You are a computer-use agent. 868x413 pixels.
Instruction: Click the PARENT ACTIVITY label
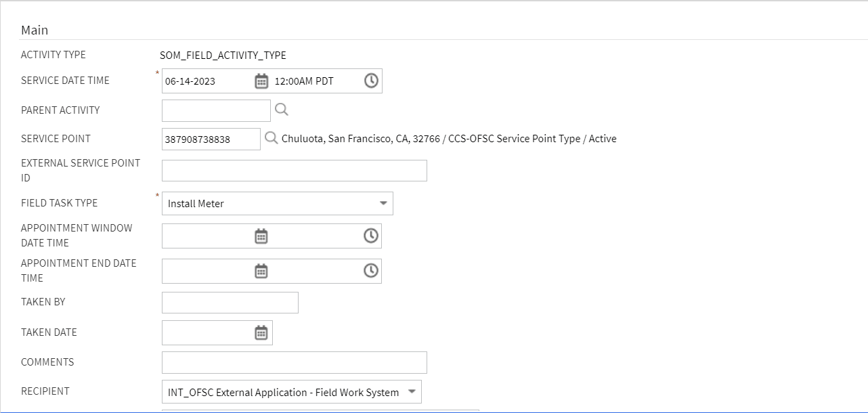pyautogui.click(x=60, y=110)
